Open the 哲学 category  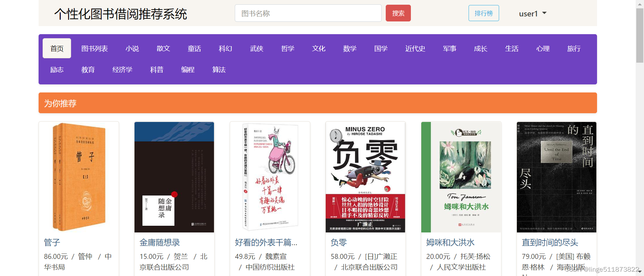click(x=288, y=49)
